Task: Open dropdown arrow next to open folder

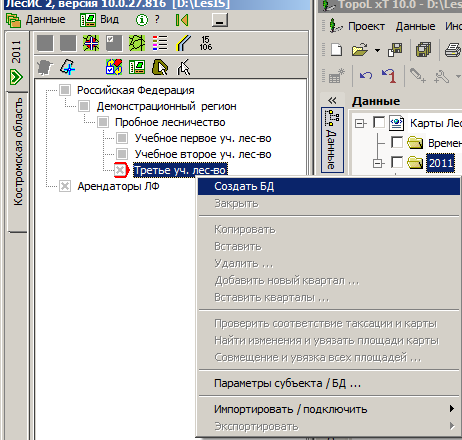Action: pos(377,51)
